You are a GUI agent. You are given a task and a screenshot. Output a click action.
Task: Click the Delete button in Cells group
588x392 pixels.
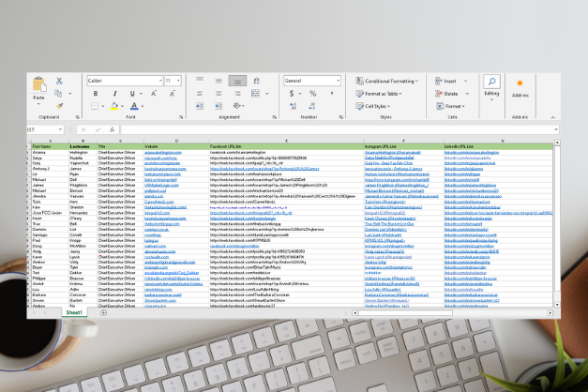(447, 94)
